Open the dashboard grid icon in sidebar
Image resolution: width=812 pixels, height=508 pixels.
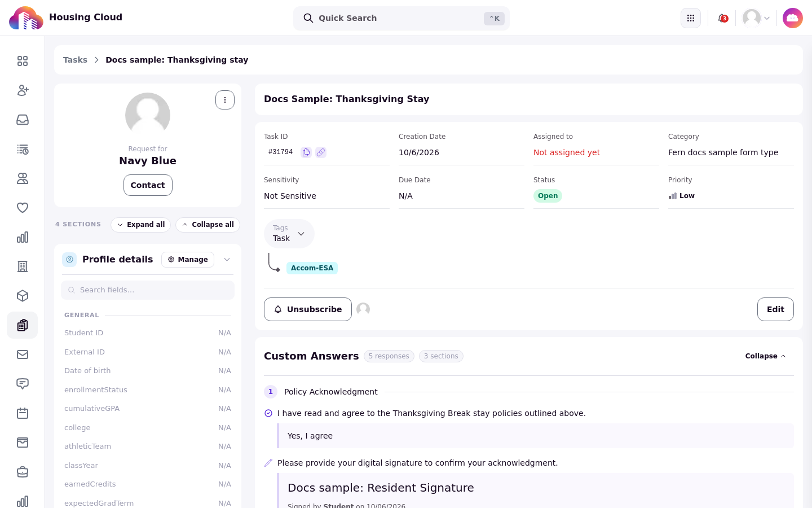[x=23, y=61]
